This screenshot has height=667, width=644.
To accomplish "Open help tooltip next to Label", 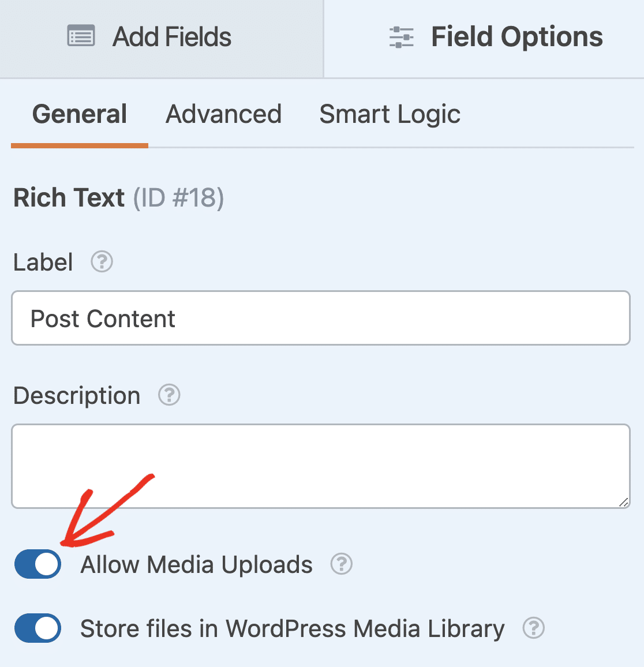I will coord(102,261).
